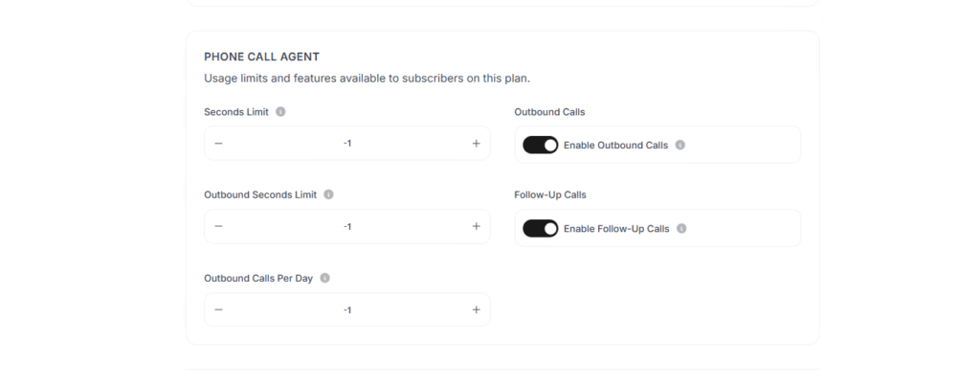Disable the Enable Outbound Calls switch
Viewport: 980px width, 388px height.
click(x=541, y=146)
